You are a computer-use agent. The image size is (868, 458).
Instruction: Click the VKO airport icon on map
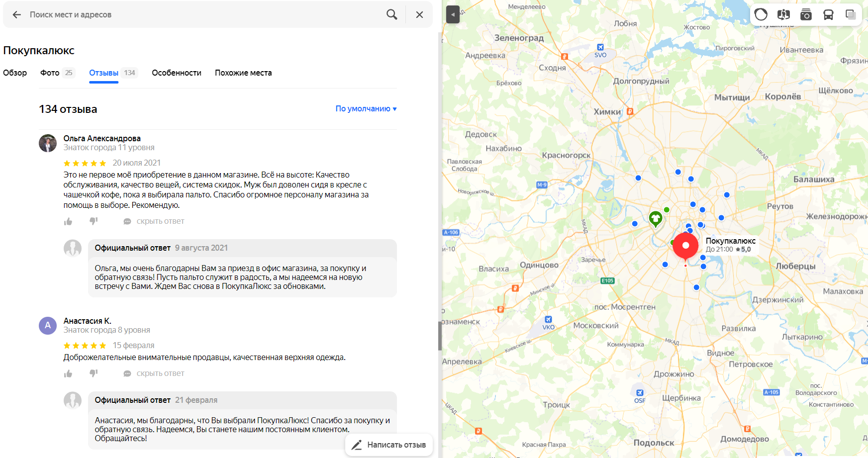coord(548,319)
